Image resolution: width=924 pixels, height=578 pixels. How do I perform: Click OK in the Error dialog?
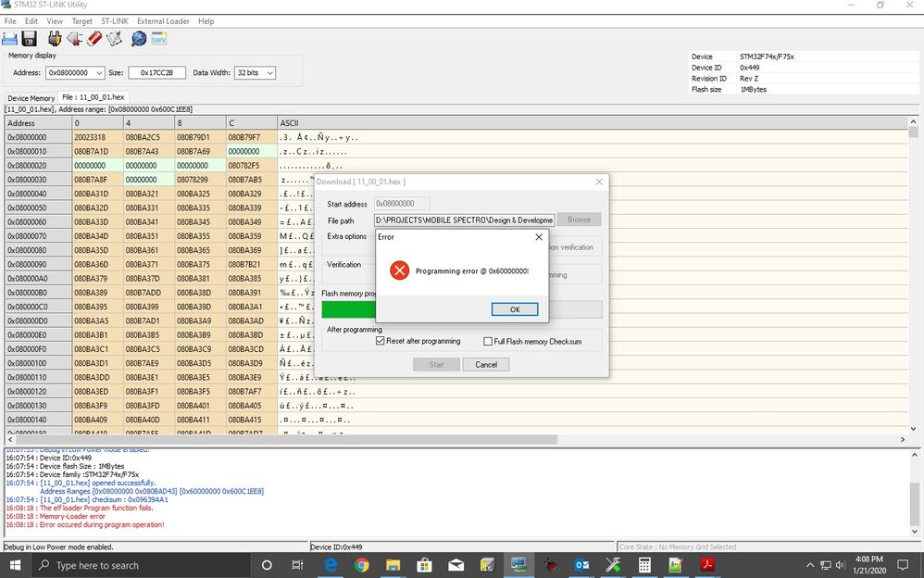click(x=515, y=309)
